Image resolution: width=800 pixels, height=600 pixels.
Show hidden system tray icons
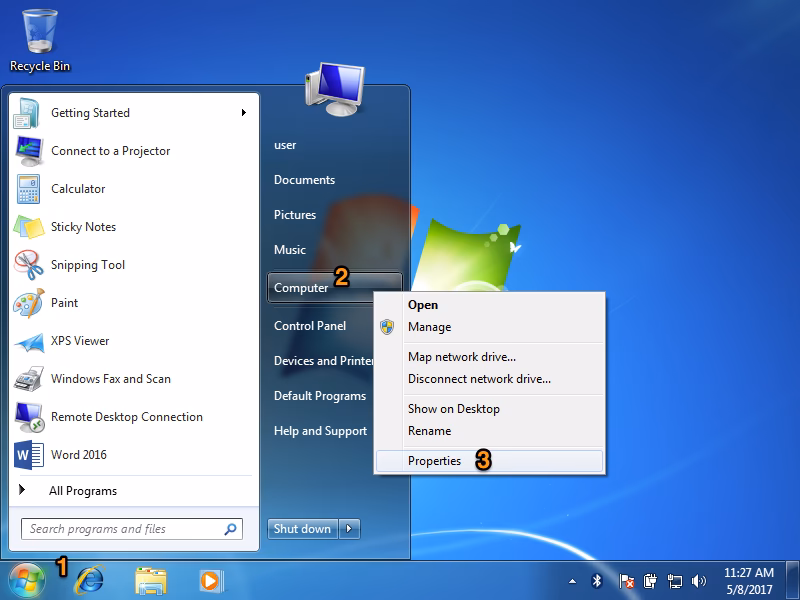pyautogui.click(x=571, y=580)
